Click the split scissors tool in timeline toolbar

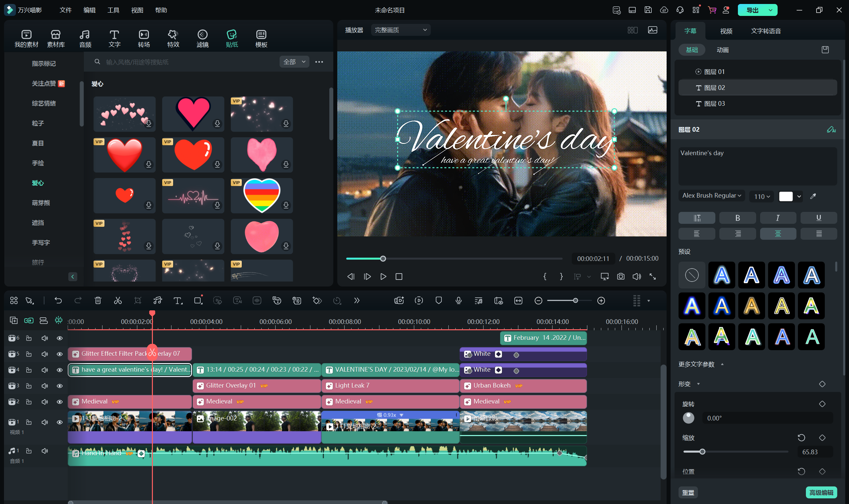coord(117,300)
